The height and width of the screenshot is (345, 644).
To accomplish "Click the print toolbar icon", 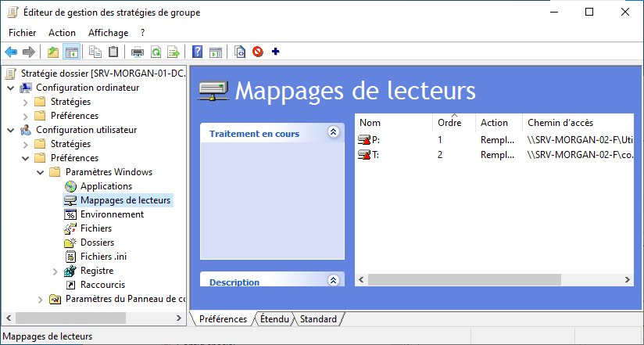I will pyautogui.click(x=138, y=52).
